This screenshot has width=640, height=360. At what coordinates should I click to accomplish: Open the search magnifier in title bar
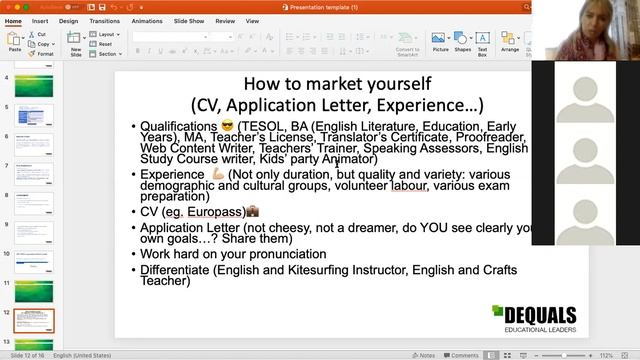527,7
